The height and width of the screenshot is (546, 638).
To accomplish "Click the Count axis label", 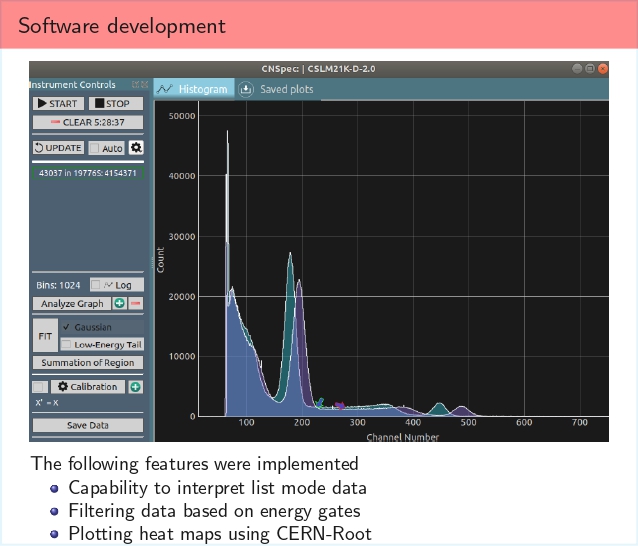I will [x=160, y=260].
